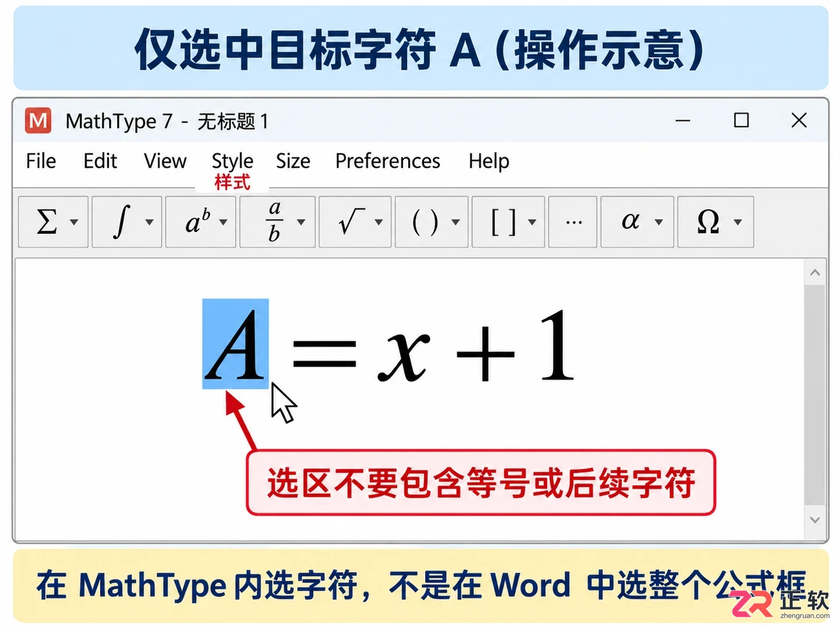Screen dimensions: 840x630
Task: Open the File menu
Action: [41, 161]
